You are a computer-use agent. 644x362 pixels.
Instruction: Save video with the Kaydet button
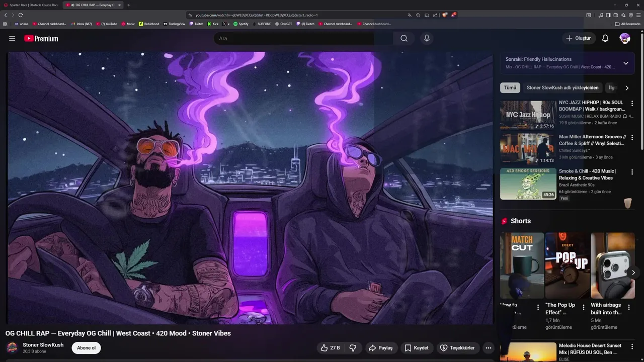pos(417,348)
